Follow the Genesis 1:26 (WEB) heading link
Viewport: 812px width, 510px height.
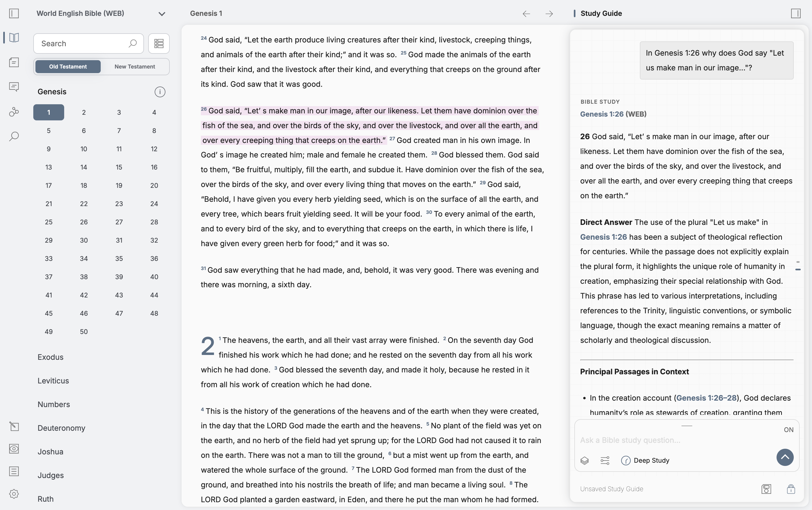coord(613,114)
